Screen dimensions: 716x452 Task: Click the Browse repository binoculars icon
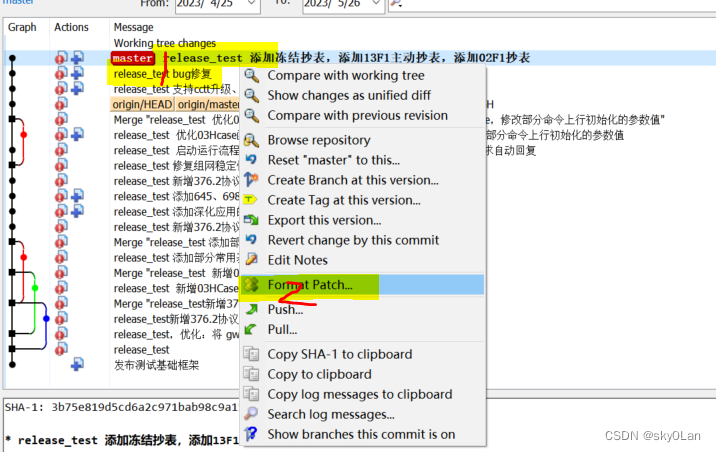coord(252,140)
